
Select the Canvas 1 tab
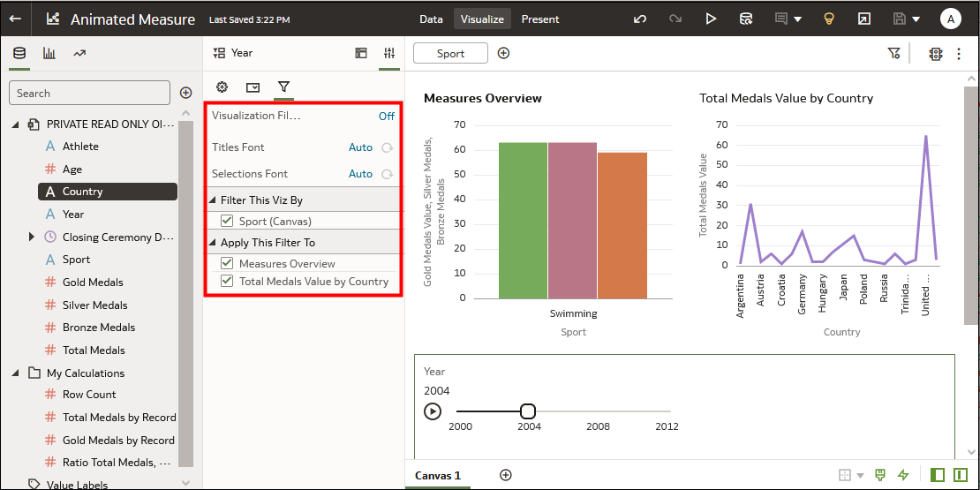pos(438,475)
